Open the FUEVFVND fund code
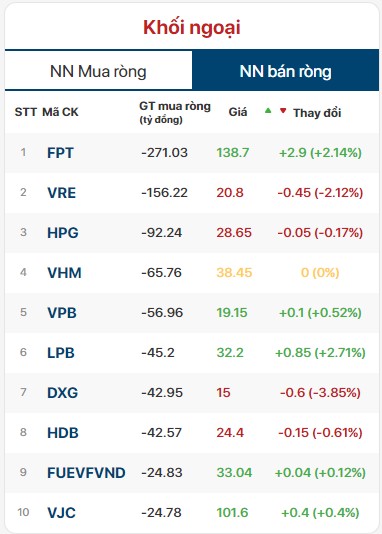The image size is (382, 534). click(86, 473)
